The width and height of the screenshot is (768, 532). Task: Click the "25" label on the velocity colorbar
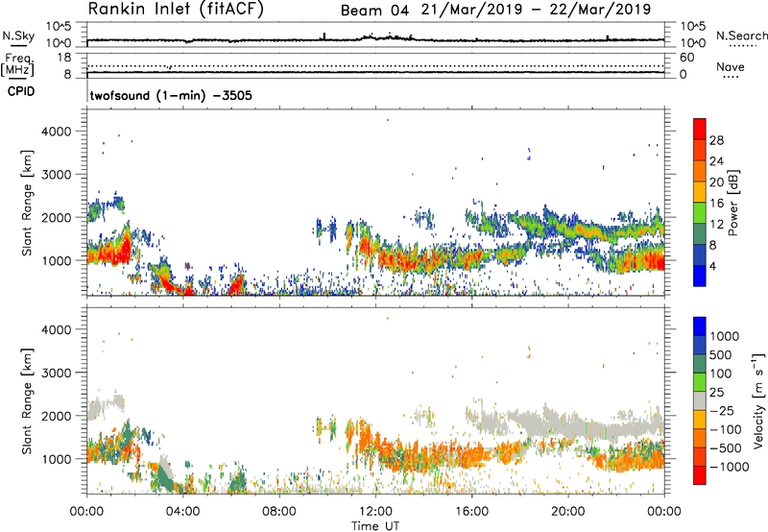pos(716,393)
